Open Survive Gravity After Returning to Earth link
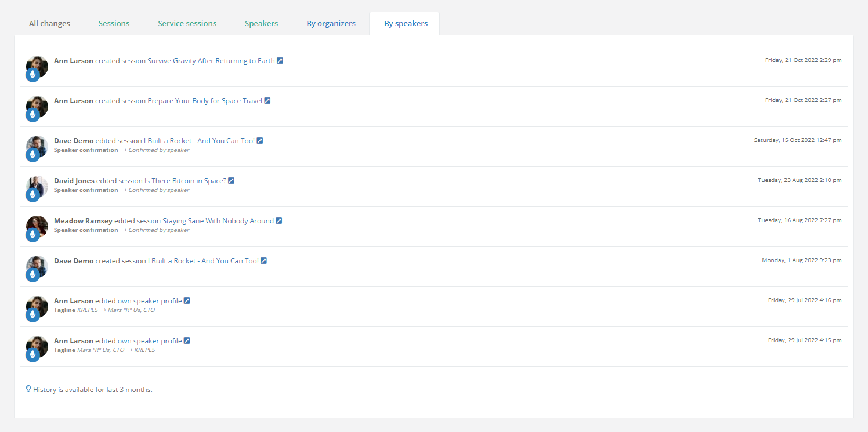Screen dimensions: 868x432 [211, 61]
